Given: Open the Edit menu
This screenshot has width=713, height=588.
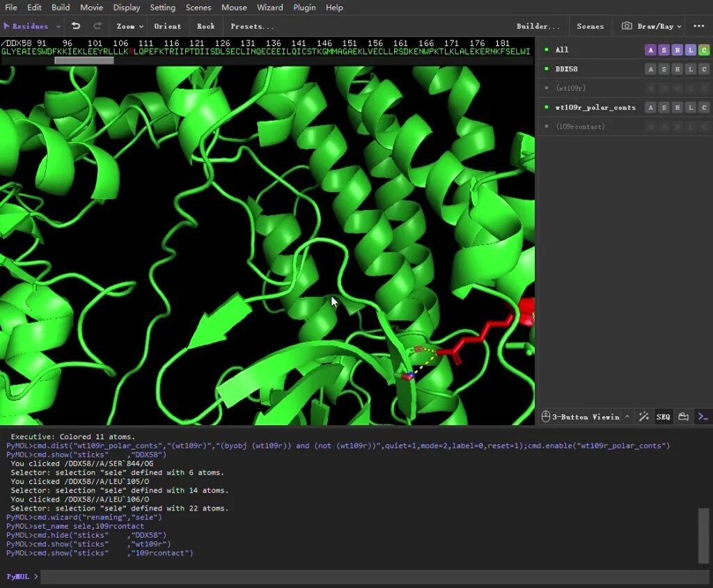Looking at the screenshot, I should pyautogui.click(x=34, y=7).
